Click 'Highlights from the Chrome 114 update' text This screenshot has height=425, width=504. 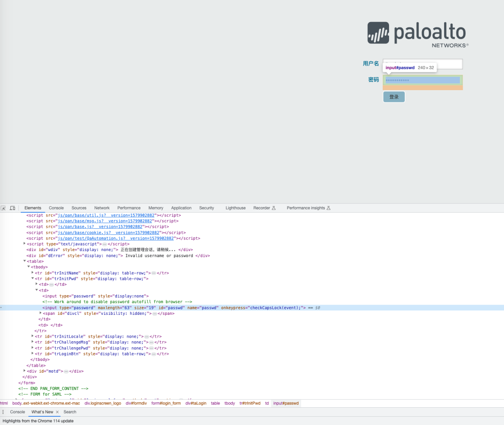[x=38, y=421]
